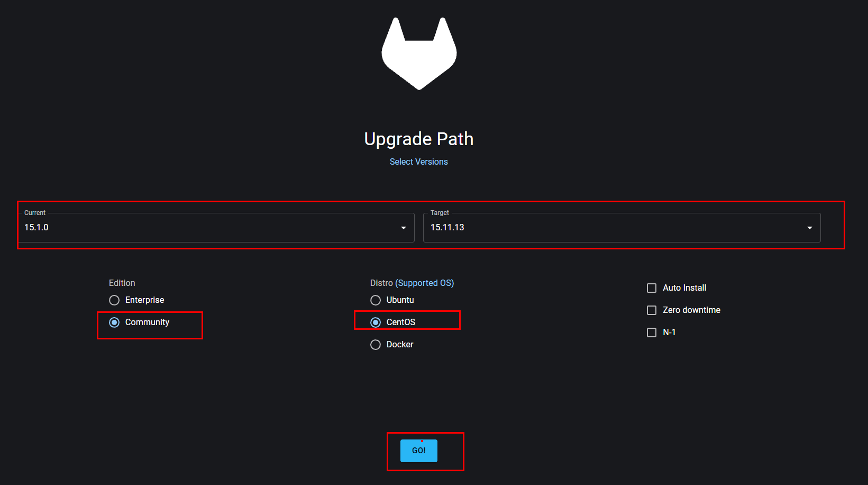Choose the Ubuntu distro option
This screenshot has height=485, width=868.
pyautogui.click(x=376, y=300)
